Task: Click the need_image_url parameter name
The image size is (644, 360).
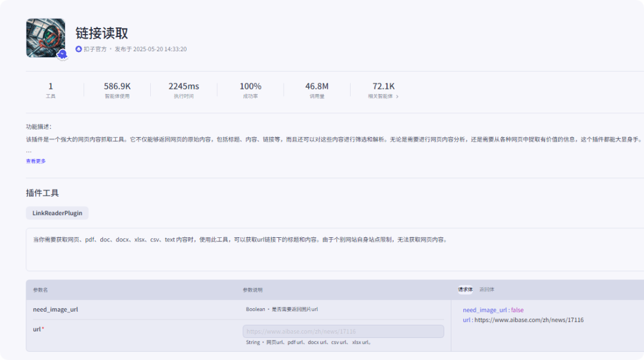Action: pos(55,309)
